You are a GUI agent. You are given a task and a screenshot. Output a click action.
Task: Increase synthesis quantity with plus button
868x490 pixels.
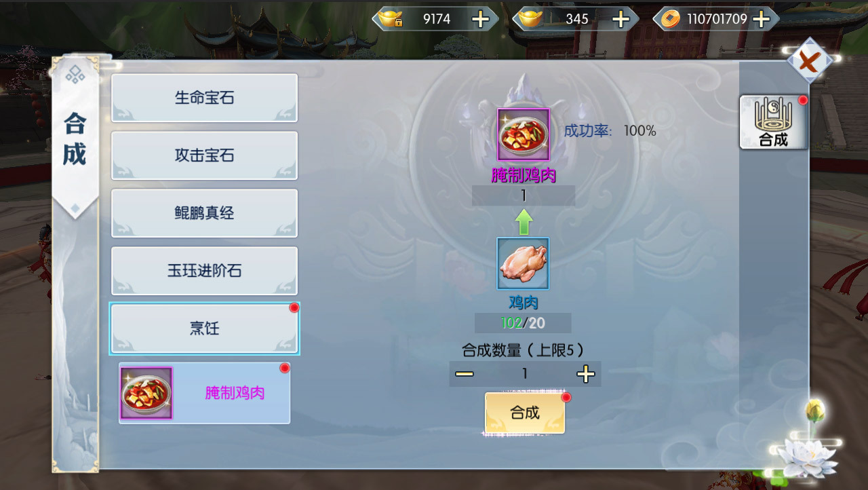click(585, 374)
